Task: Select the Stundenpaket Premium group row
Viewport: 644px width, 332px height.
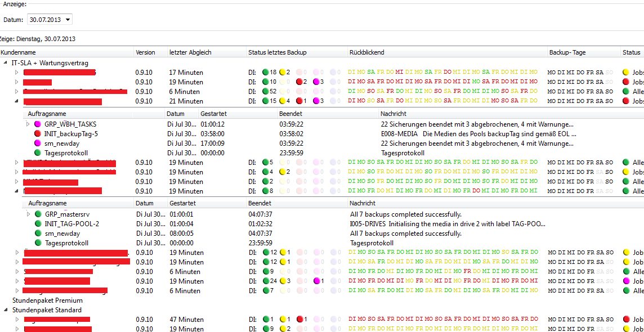Action: [47, 300]
